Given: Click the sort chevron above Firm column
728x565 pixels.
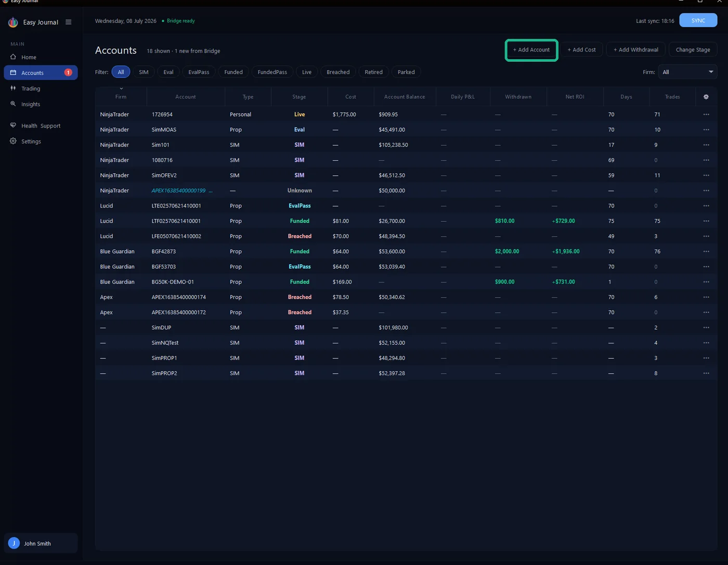Looking at the screenshot, I should click(x=121, y=89).
